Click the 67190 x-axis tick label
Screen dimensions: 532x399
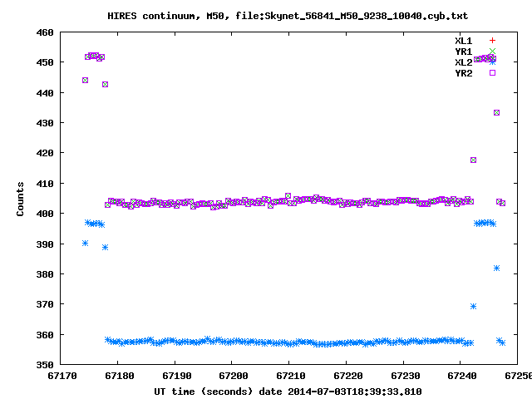click(x=177, y=376)
